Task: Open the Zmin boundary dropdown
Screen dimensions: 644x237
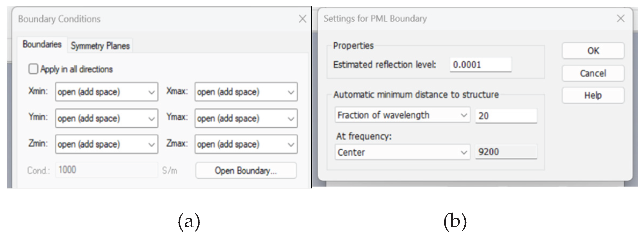Action: 106,144
